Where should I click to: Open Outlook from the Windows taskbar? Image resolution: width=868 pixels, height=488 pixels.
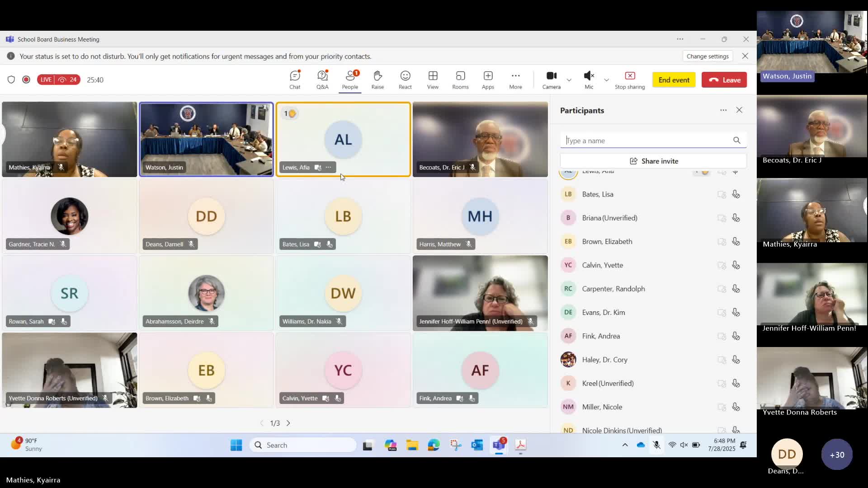pos(477,446)
